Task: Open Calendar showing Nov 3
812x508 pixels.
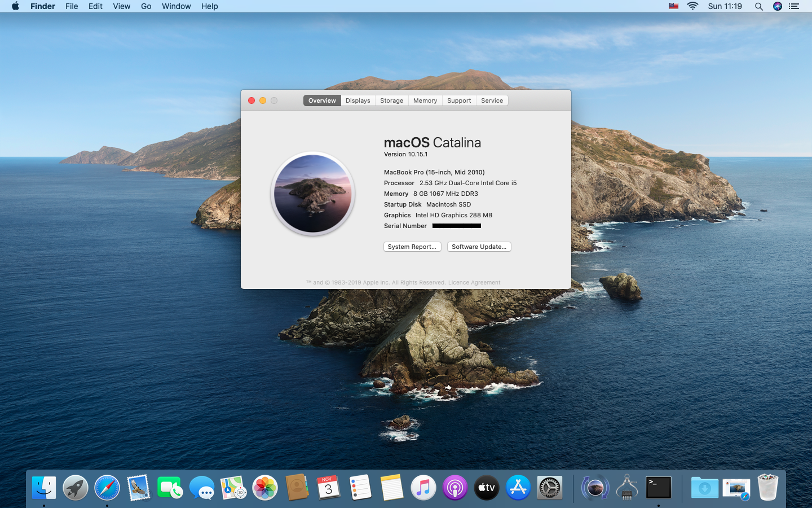Action: coord(328,488)
